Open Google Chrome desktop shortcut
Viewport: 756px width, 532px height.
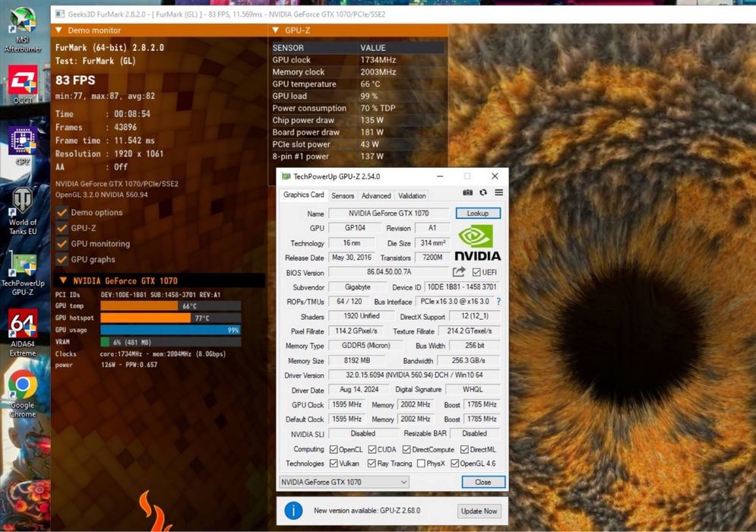coord(22,394)
